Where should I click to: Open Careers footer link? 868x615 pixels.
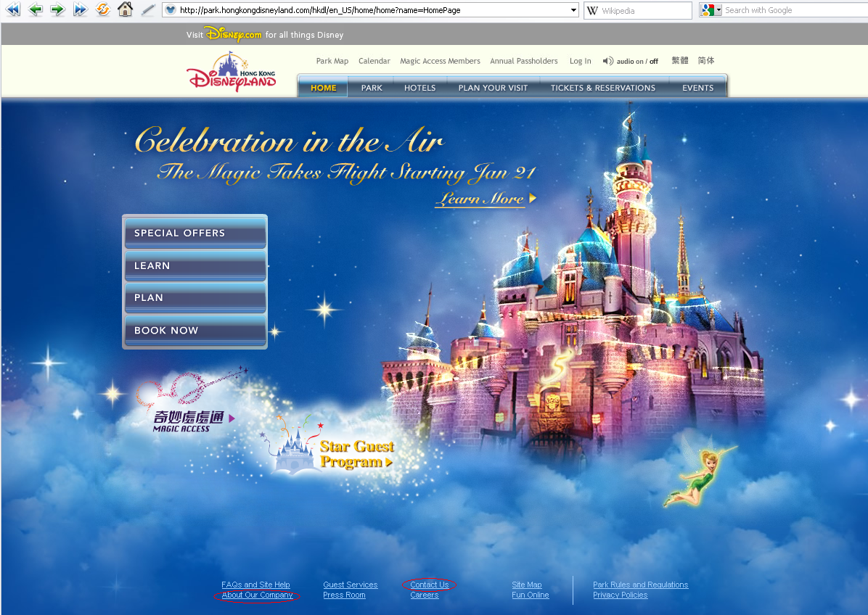click(x=424, y=595)
